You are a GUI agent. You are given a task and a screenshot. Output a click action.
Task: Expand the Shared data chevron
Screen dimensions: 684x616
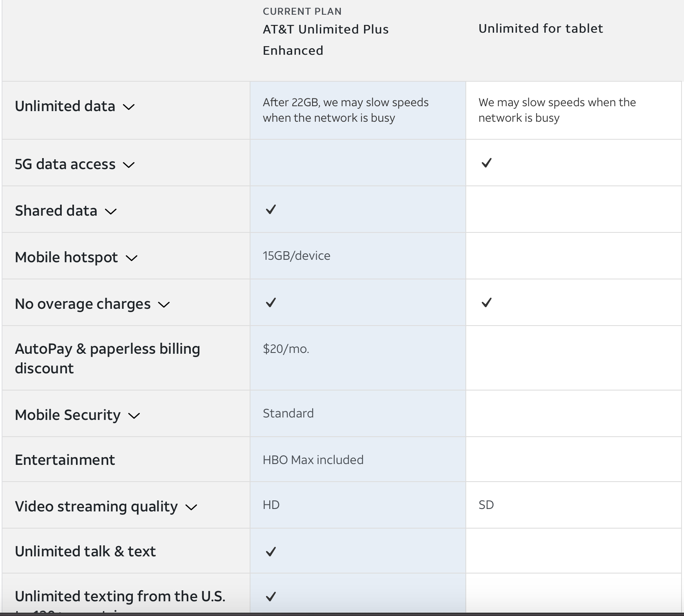tap(111, 212)
